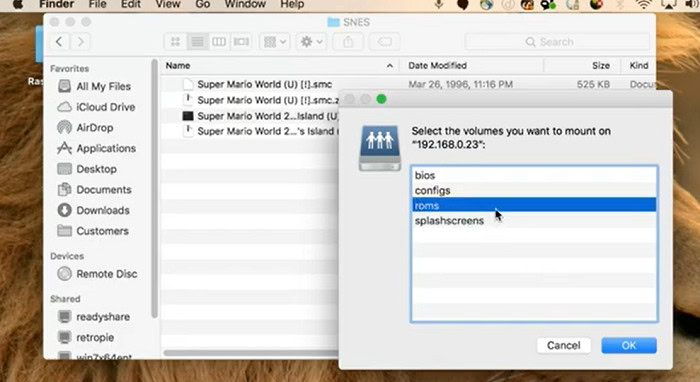Click the Finder Search field

tap(557, 42)
